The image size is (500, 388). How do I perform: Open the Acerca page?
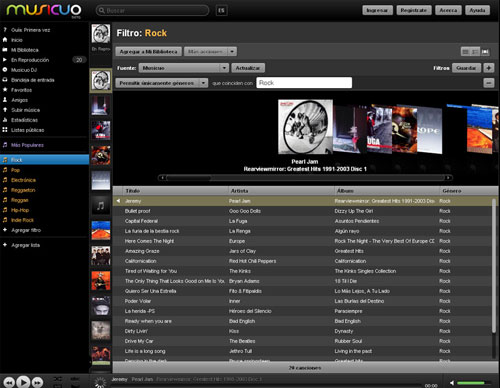pyautogui.click(x=448, y=10)
